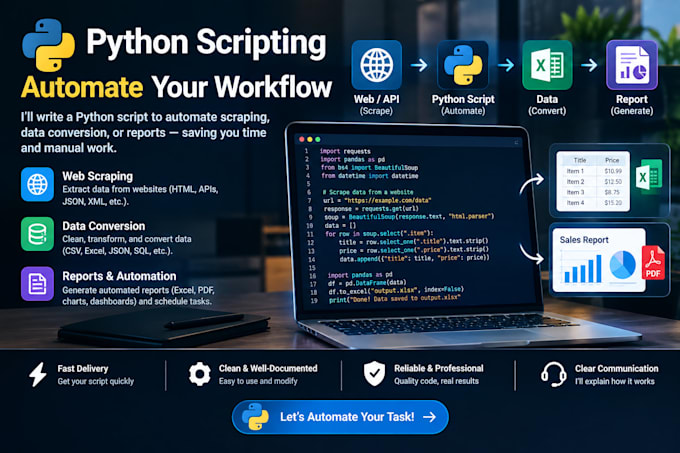This screenshot has width=680, height=453.
Task: Click the Clear Communication headset icon
Action: (553, 374)
